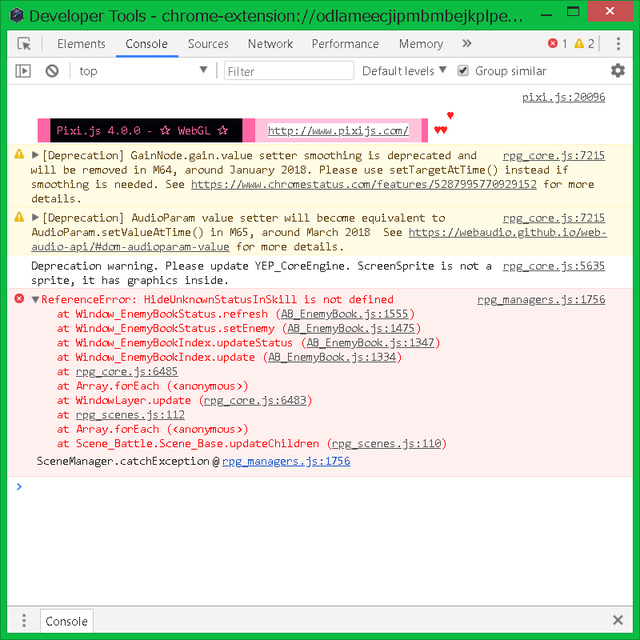Open the webaudio.github.io web-audio-api link

507,232
